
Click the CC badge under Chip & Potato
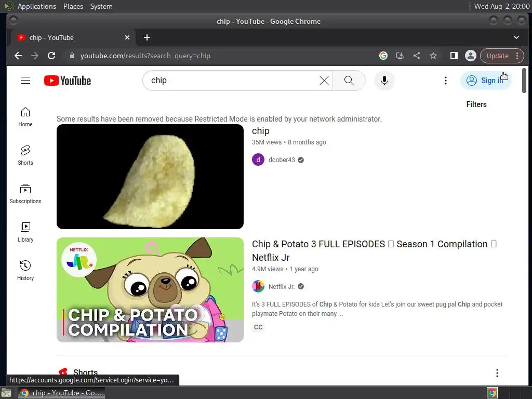click(x=258, y=327)
